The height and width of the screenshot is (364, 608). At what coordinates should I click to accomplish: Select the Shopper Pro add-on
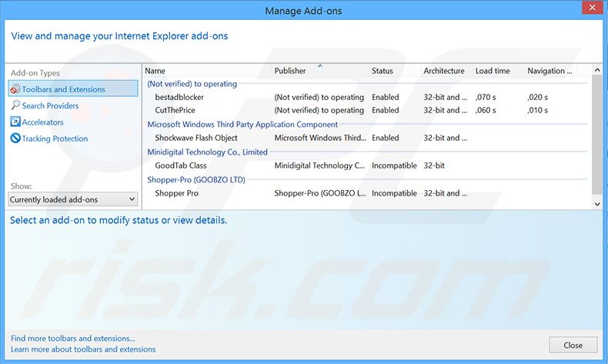pos(366,193)
